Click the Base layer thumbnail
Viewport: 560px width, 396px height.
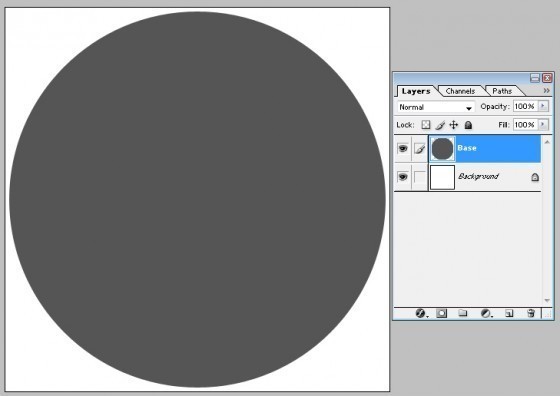[442, 149]
